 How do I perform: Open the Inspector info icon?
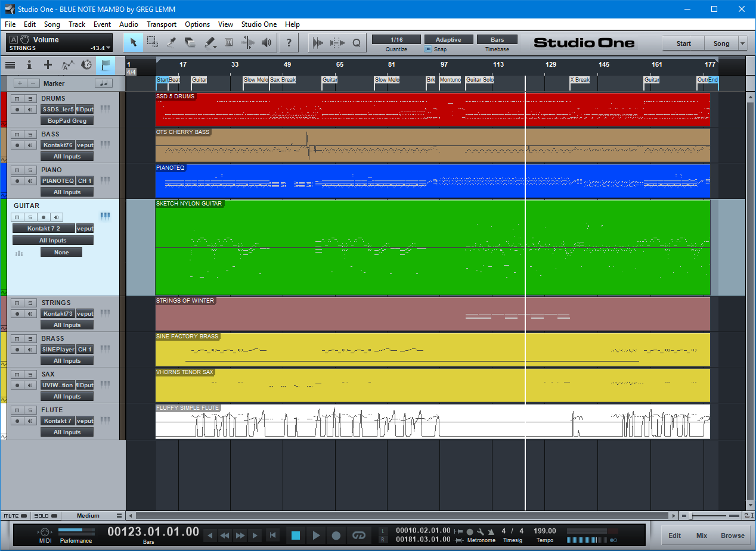click(x=29, y=65)
